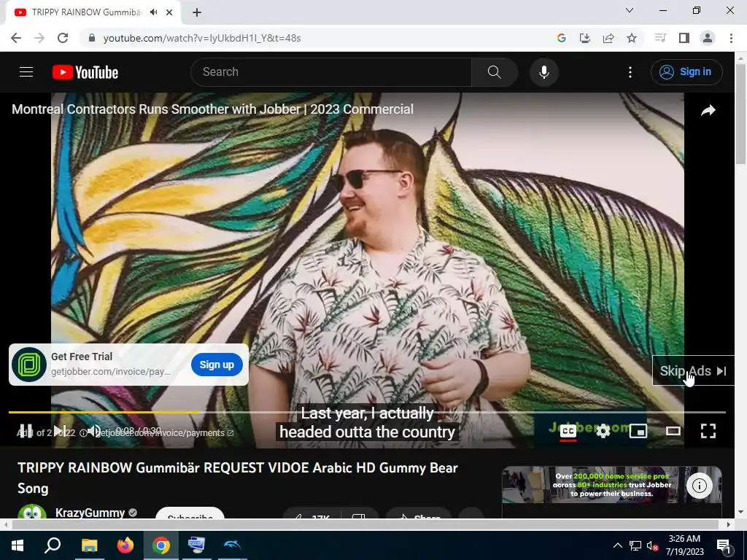Toggle Chrome side panel

pos(684,38)
